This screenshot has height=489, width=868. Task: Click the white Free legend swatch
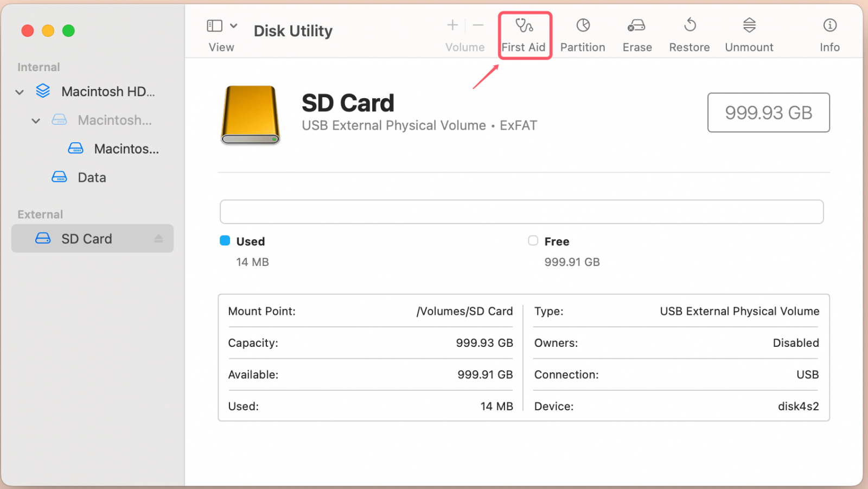[x=533, y=240]
